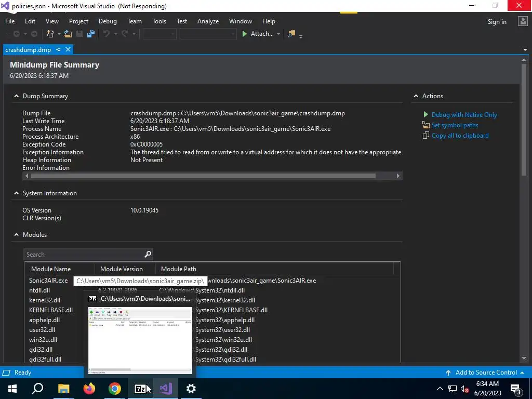This screenshot has height=399, width=532.
Task: Collapse the System Information section
Action: pyautogui.click(x=16, y=193)
